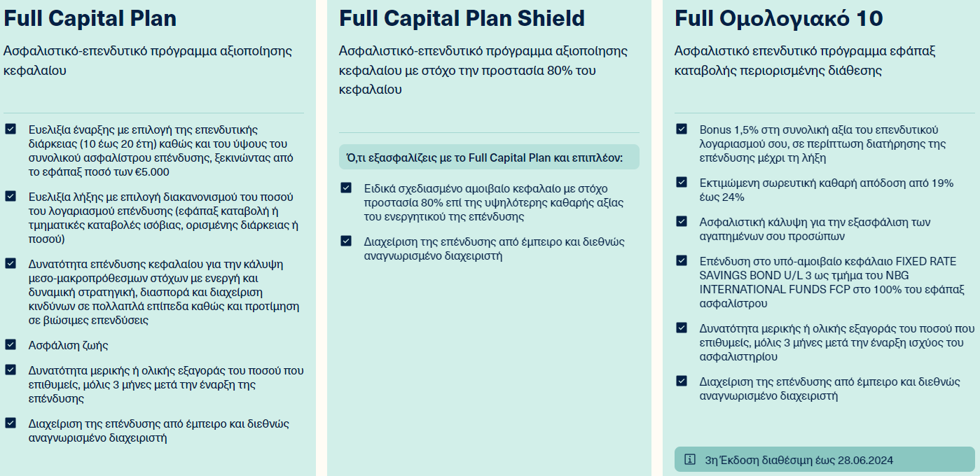Screen dimensions: 980x476
Task: Select the Full Capital Plan heading
Action: coord(90,19)
